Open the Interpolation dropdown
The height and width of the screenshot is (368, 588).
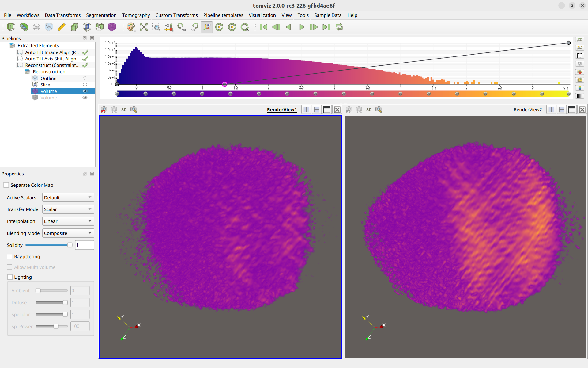(x=68, y=221)
